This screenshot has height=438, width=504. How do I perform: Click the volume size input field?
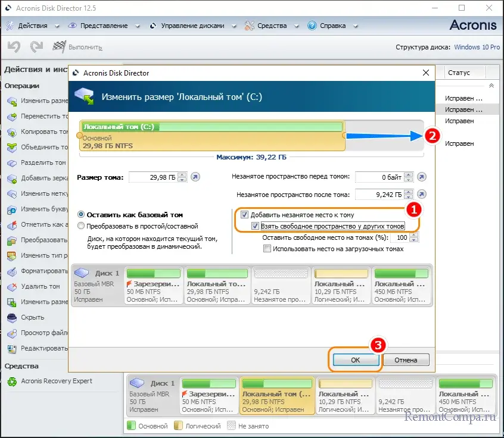pyautogui.click(x=153, y=177)
